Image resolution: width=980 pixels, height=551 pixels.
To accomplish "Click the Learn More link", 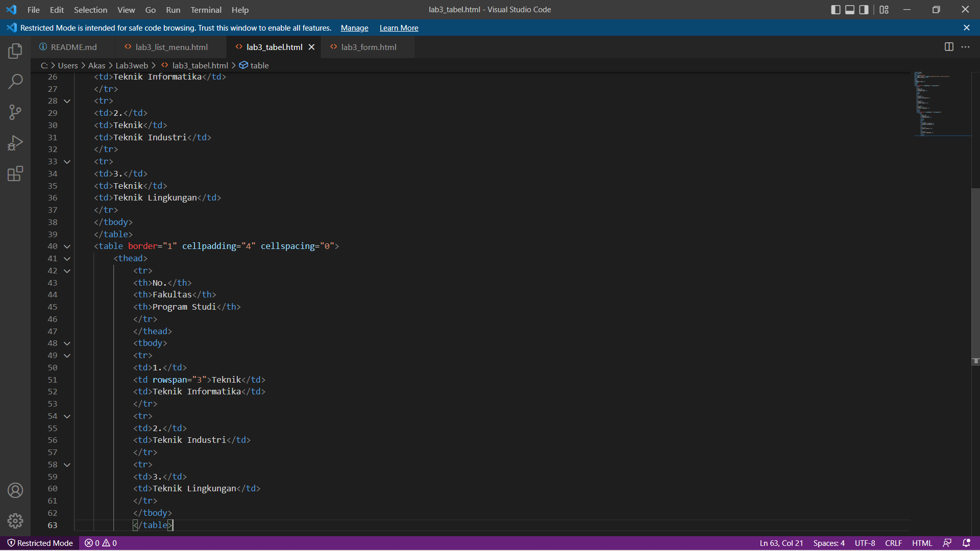I will point(399,28).
